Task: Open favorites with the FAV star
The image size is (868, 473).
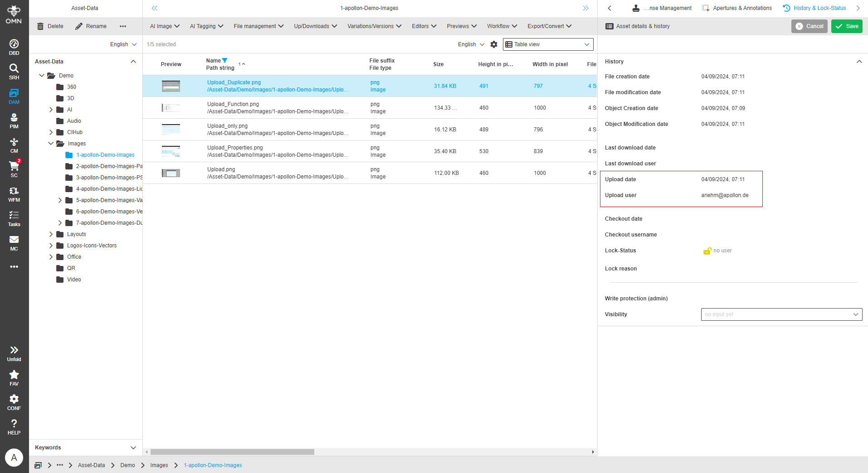Action: pyautogui.click(x=14, y=377)
